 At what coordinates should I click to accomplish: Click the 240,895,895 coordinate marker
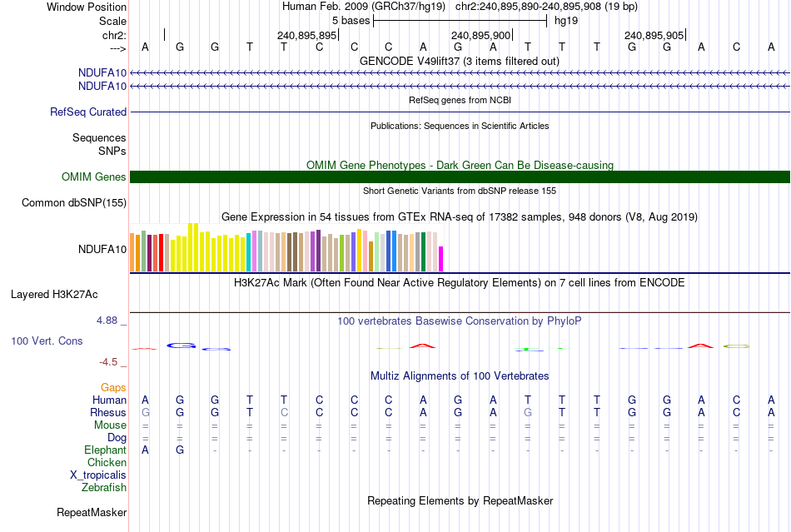pos(306,35)
